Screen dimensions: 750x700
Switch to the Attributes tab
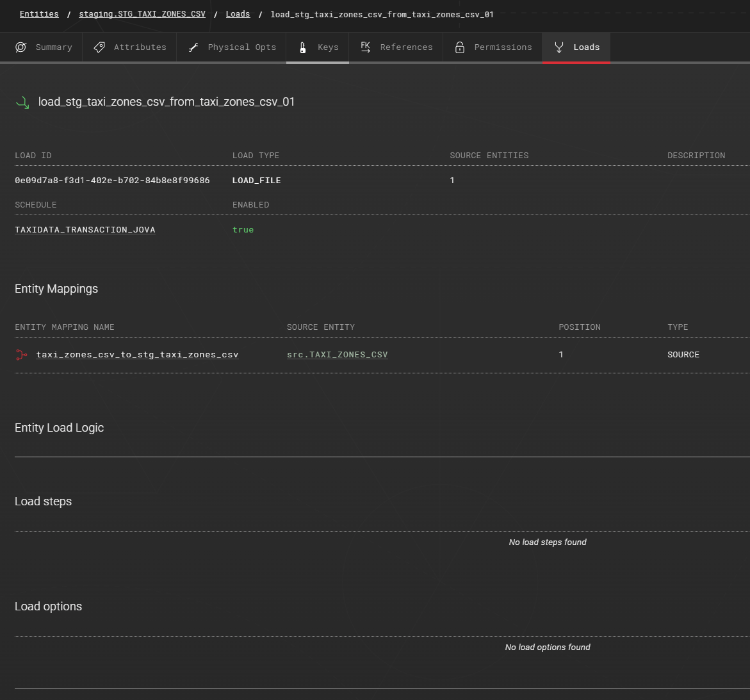[140, 47]
